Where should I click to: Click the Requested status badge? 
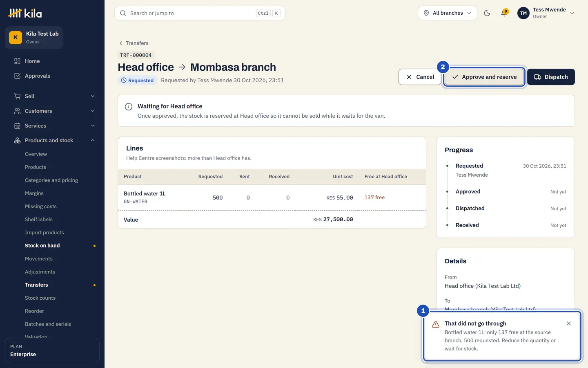[137, 81]
